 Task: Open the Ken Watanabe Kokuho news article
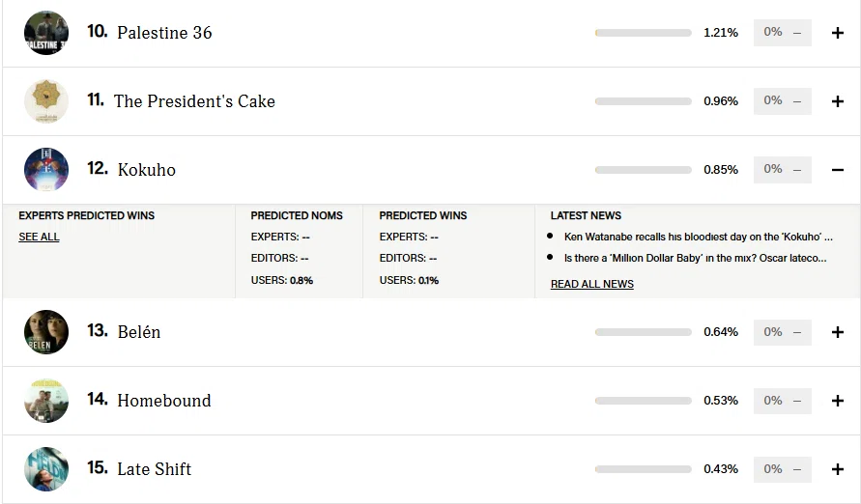point(698,237)
